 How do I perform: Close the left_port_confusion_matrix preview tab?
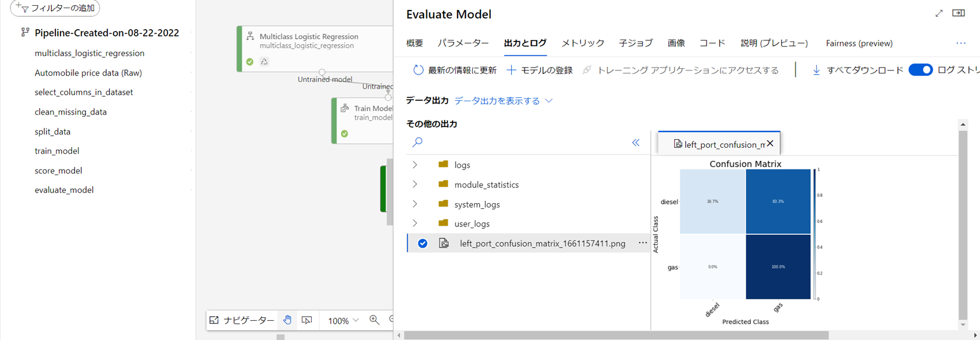click(770, 143)
